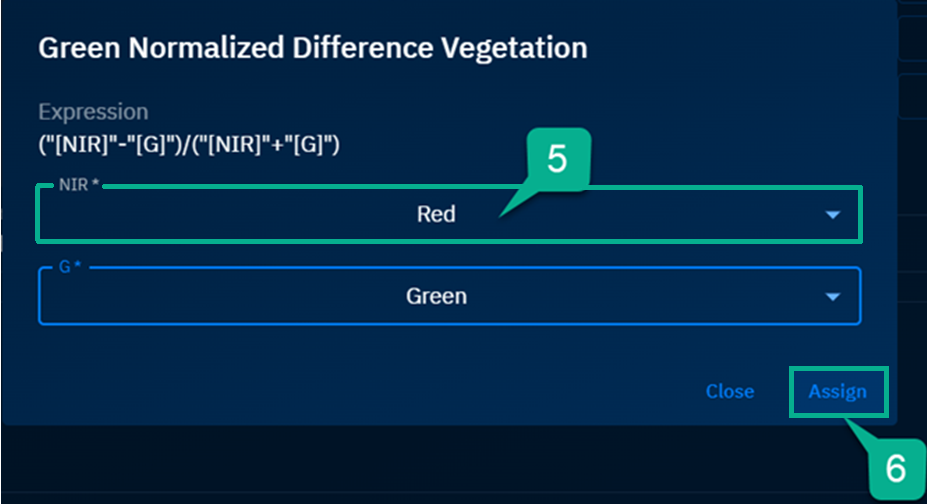Open the G band dropdown
The width and height of the screenshot is (927, 504).
[448, 296]
